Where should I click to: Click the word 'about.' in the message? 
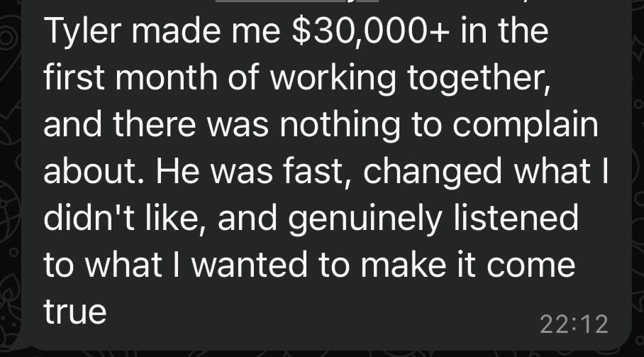[95, 171]
